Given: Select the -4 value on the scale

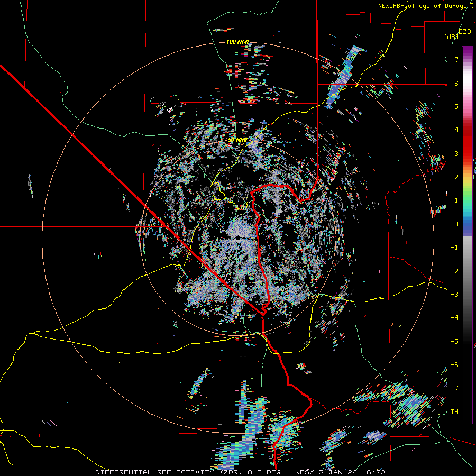Looking at the screenshot, I should point(454,318).
